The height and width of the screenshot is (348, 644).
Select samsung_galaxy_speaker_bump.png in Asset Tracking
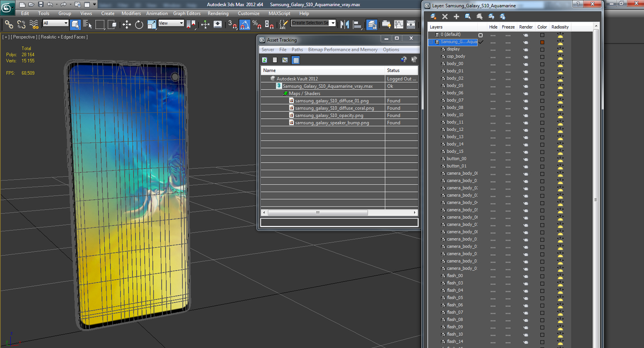click(x=339, y=123)
